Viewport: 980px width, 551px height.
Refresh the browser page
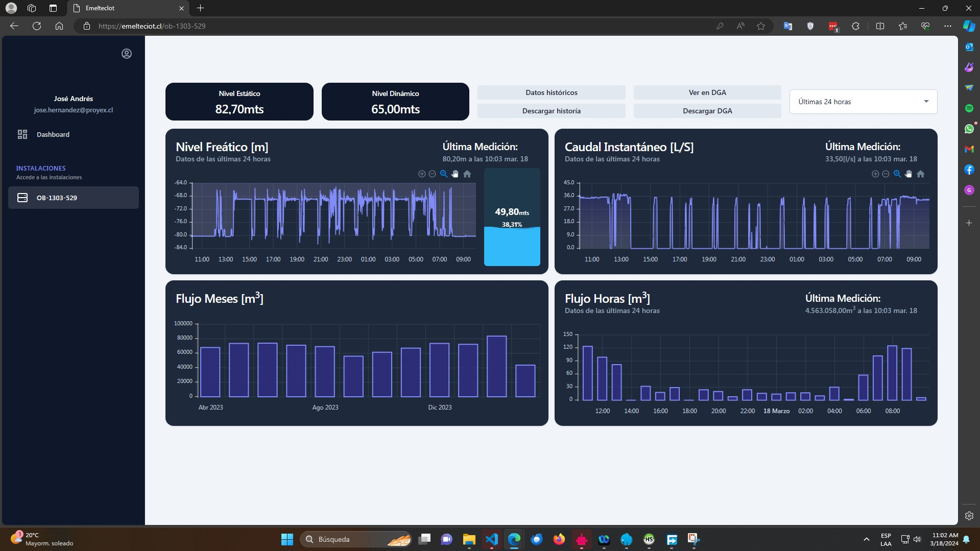pyautogui.click(x=37, y=26)
